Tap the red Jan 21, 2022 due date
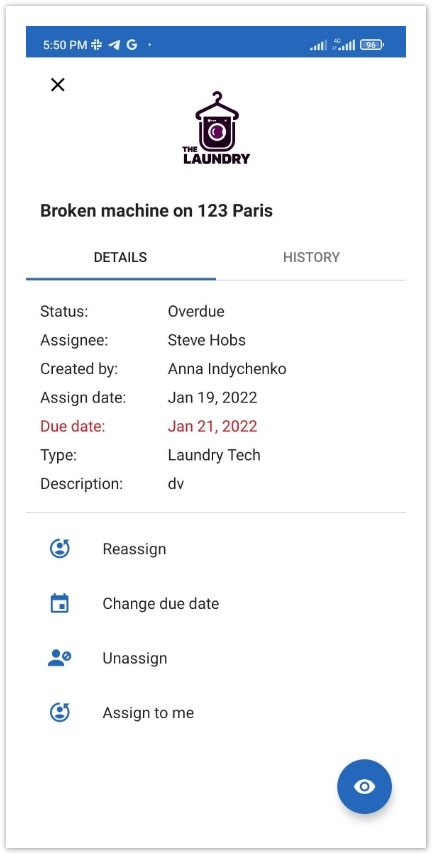Viewport: 432px width, 854px height. coord(212,426)
